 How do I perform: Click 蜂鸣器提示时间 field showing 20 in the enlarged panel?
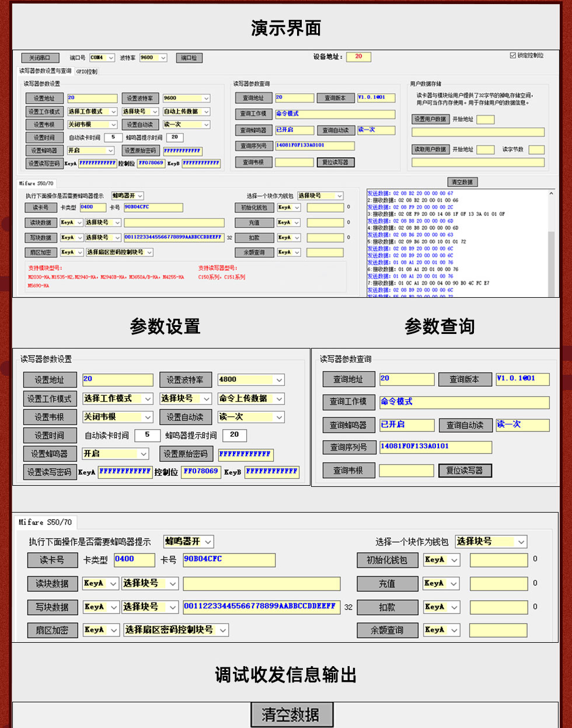pyautogui.click(x=234, y=435)
